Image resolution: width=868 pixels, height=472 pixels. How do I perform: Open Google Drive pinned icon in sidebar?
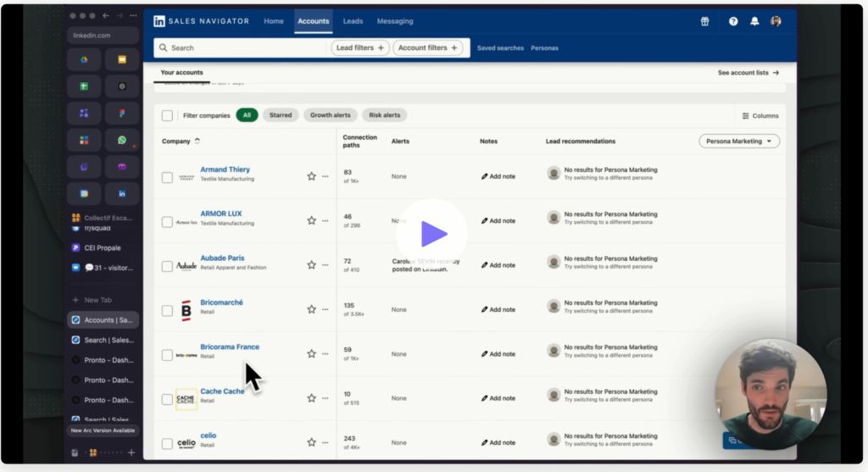pyautogui.click(x=84, y=59)
